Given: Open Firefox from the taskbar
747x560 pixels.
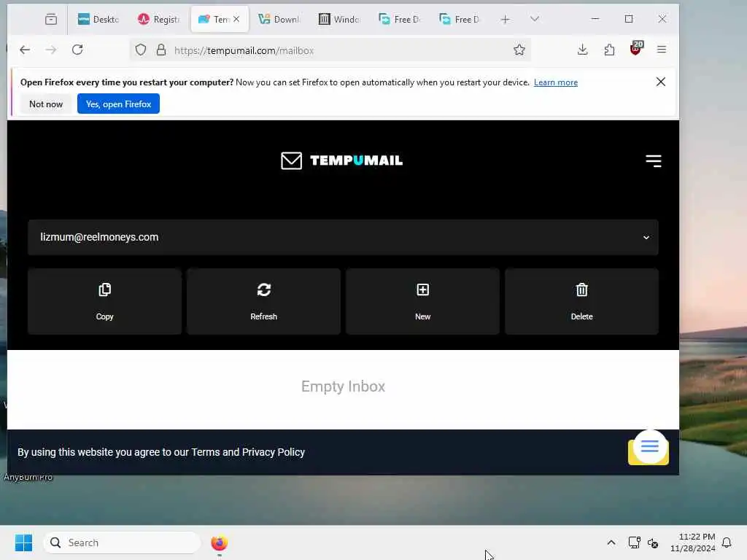Looking at the screenshot, I should [x=219, y=542].
